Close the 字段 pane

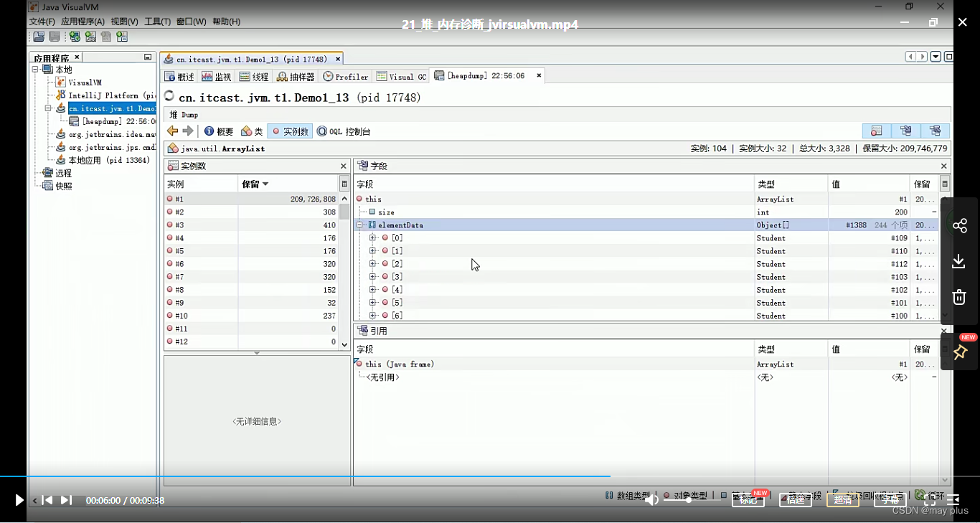pyautogui.click(x=943, y=166)
